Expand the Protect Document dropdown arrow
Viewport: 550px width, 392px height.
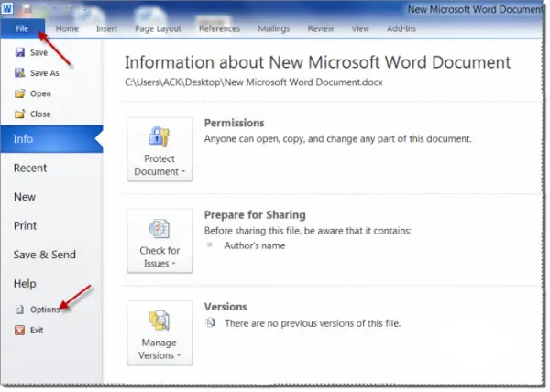point(183,172)
